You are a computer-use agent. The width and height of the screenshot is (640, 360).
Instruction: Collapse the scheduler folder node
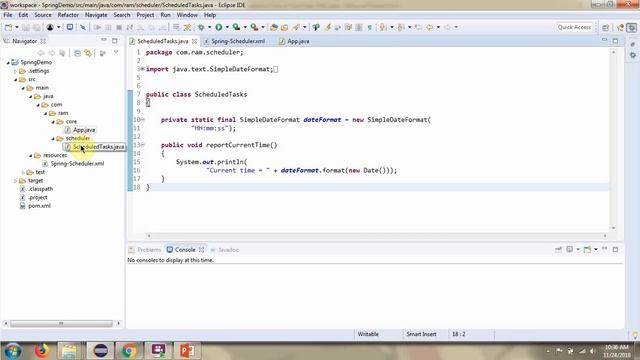tap(53, 139)
